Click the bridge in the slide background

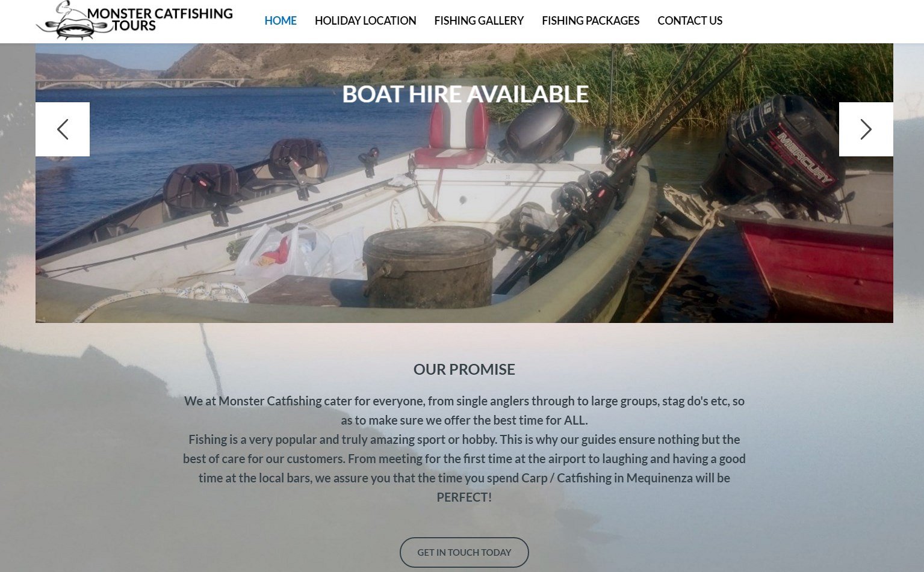pos(140,84)
